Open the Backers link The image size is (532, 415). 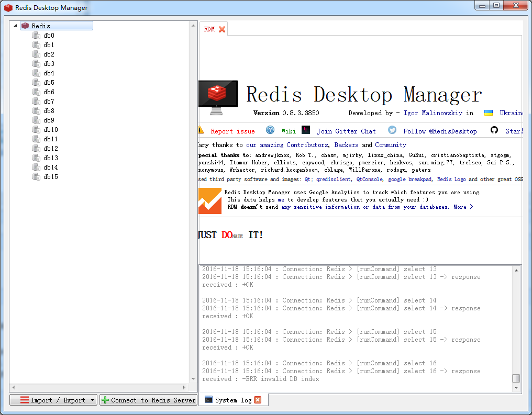pos(346,145)
